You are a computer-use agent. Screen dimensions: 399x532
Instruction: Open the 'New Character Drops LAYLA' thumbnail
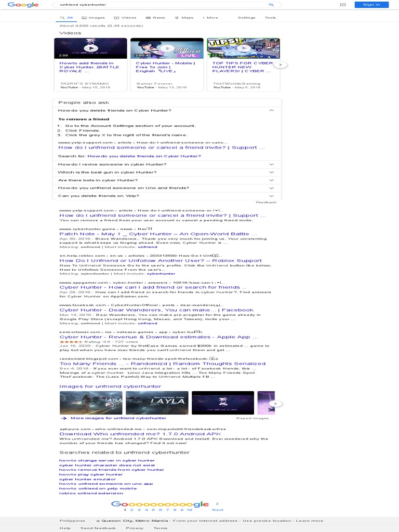(x=157, y=403)
